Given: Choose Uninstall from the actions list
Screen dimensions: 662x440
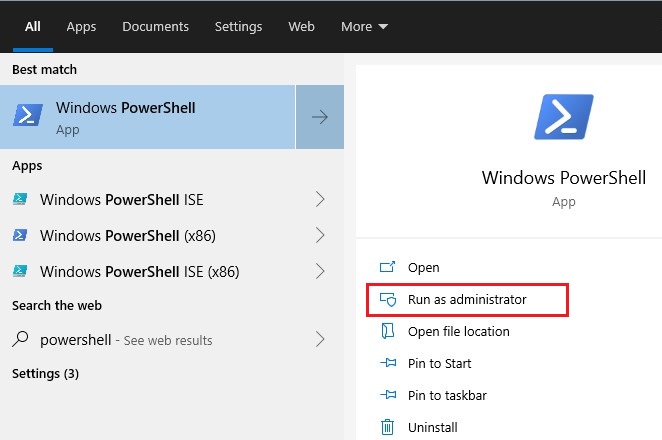Looking at the screenshot, I should pos(432,428).
